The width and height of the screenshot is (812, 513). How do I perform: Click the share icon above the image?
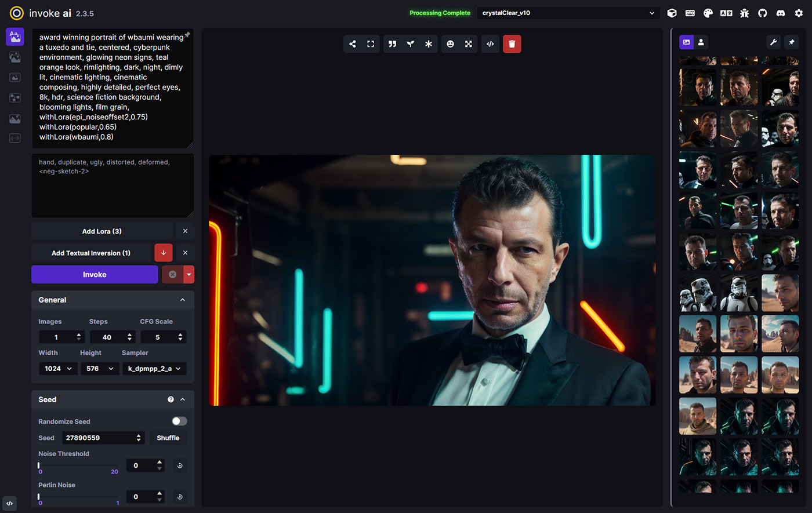(353, 44)
